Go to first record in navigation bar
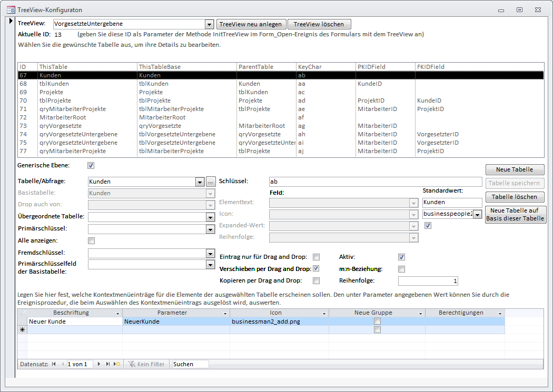Viewport: 553px width, 392px height. click(54, 364)
